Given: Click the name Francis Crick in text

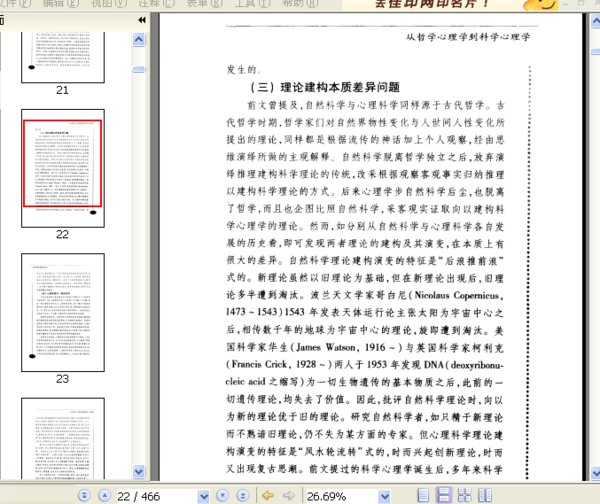Looking at the screenshot, I should [x=259, y=364].
